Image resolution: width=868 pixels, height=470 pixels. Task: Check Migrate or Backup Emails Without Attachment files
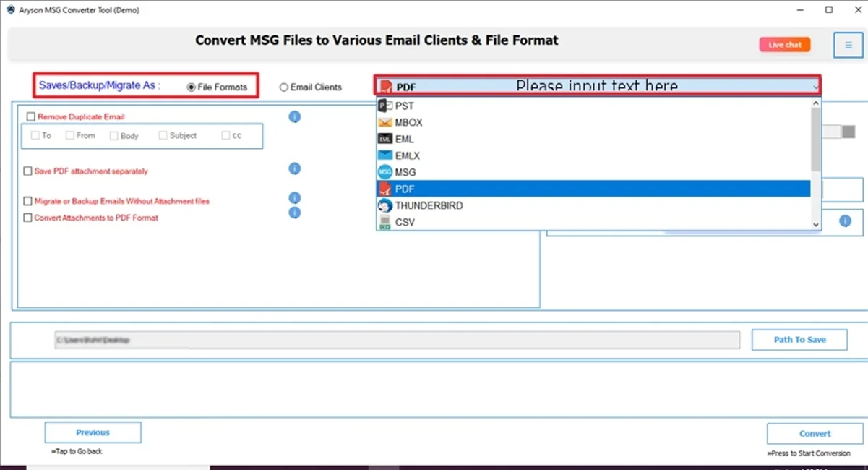(28, 201)
